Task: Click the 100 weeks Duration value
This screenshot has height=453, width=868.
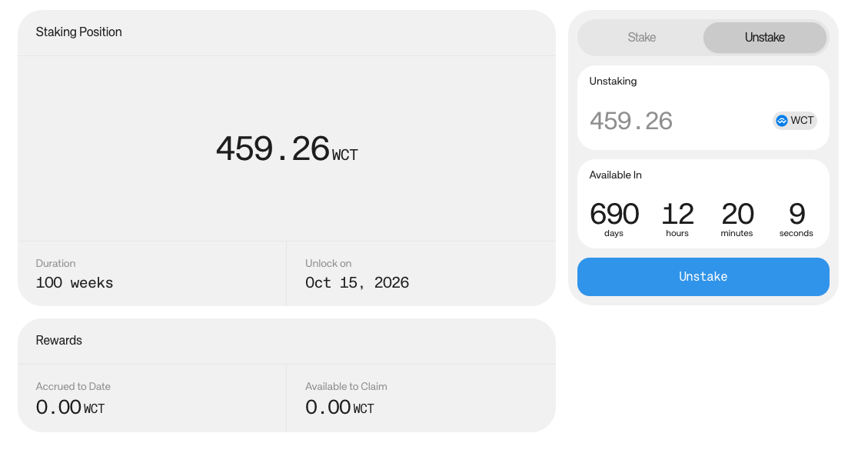Action: pyautogui.click(x=74, y=283)
